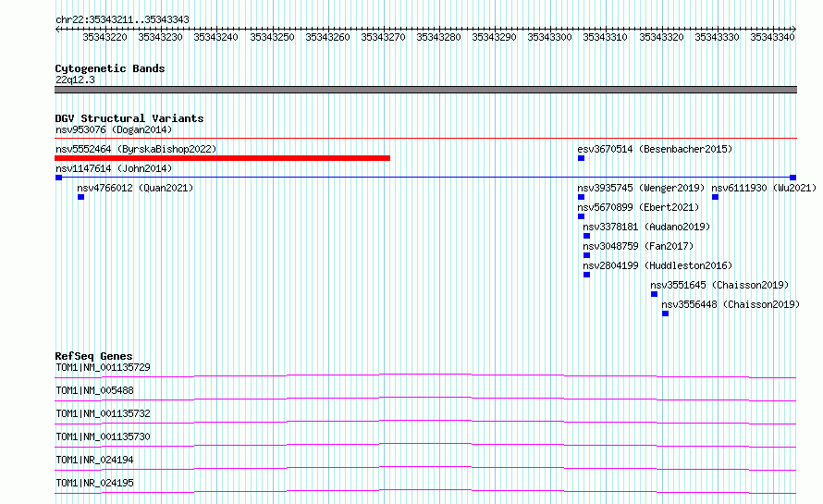Click the right end marker of nsv1147614
The height and width of the screenshot is (504, 823).
(x=793, y=178)
